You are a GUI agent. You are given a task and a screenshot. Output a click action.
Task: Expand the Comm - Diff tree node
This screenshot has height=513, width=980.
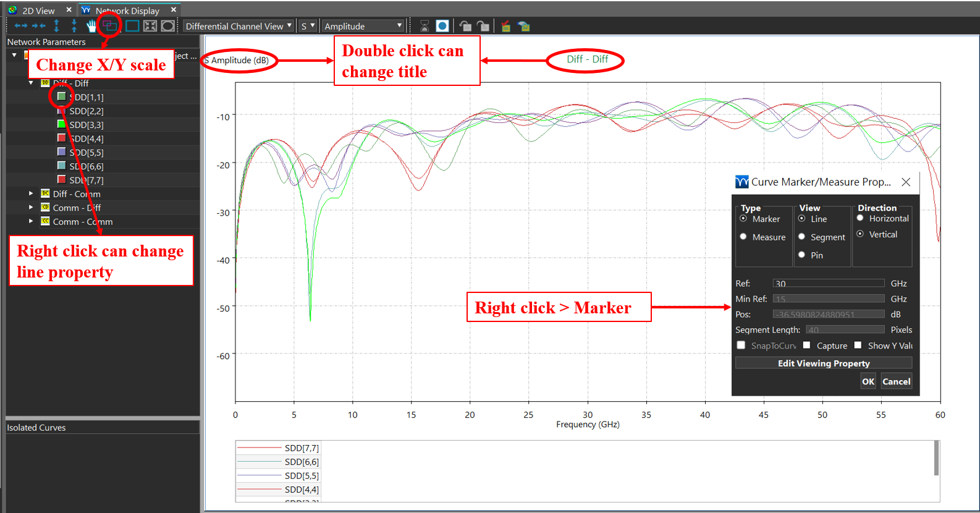31,207
